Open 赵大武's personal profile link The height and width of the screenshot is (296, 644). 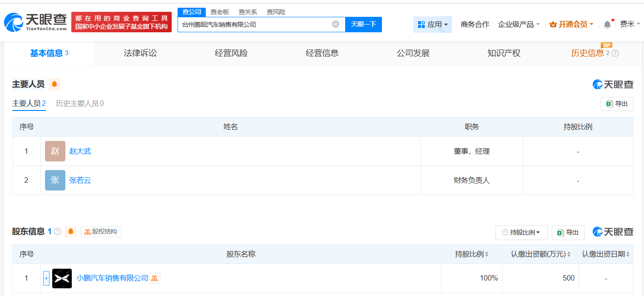pos(80,151)
